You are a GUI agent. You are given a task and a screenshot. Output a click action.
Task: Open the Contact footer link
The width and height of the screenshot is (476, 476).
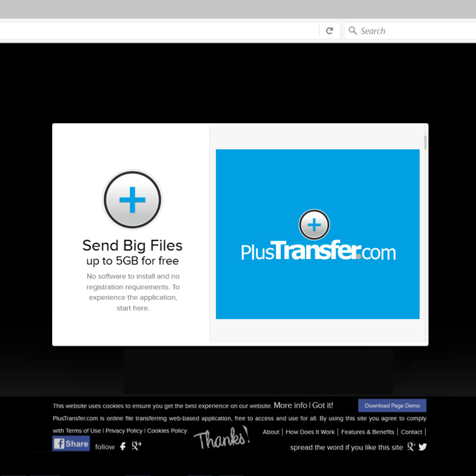tap(411, 432)
